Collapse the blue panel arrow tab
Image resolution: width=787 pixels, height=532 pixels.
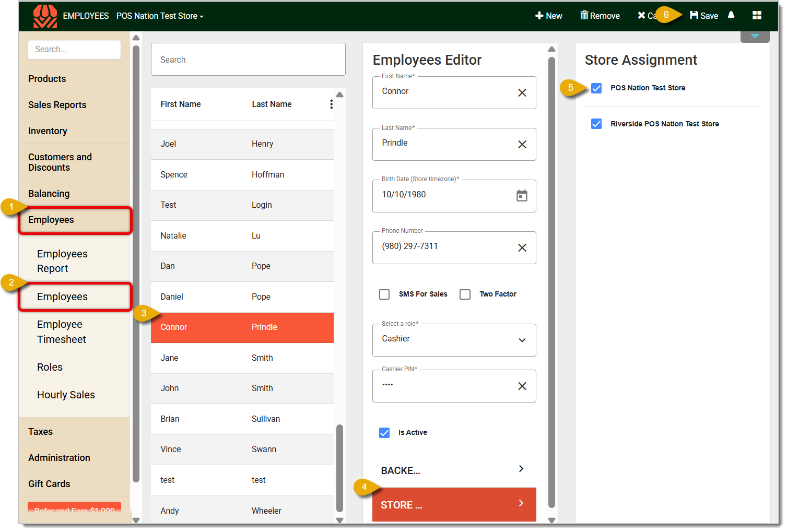point(755,37)
